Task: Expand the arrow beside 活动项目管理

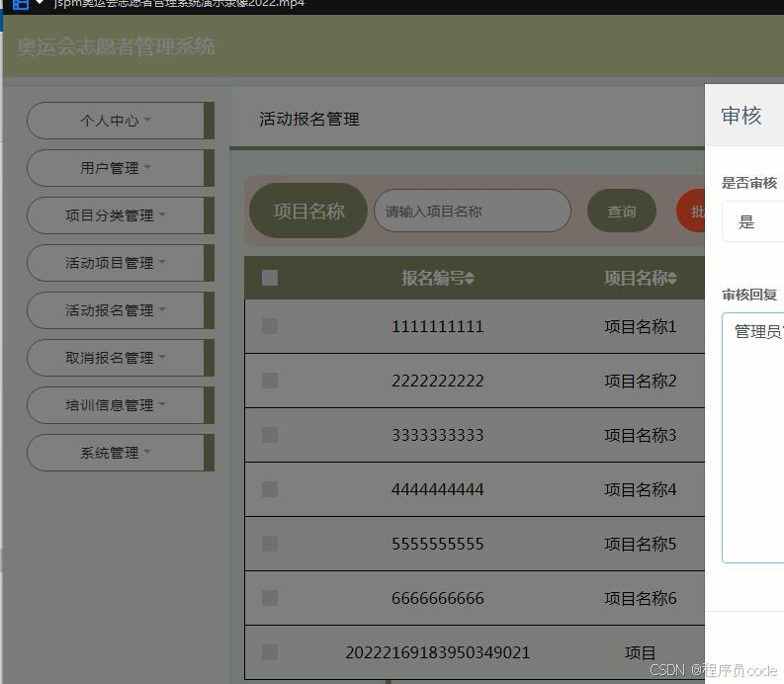Action: [162, 262]
